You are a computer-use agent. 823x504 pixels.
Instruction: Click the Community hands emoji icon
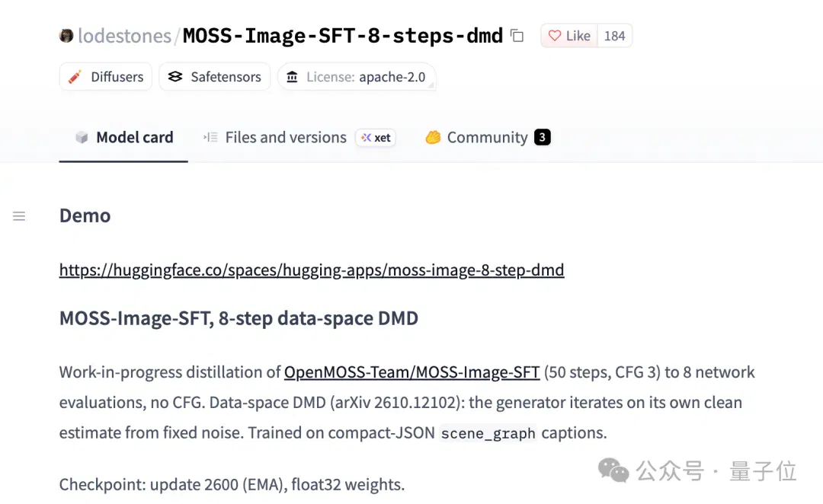click(433, 137)
